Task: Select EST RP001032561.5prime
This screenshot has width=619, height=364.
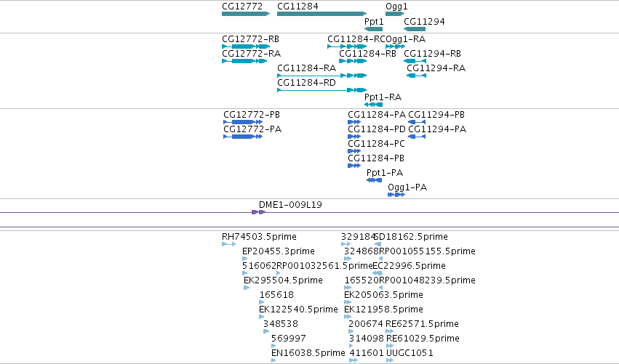Action: click(x=324, y=266)
